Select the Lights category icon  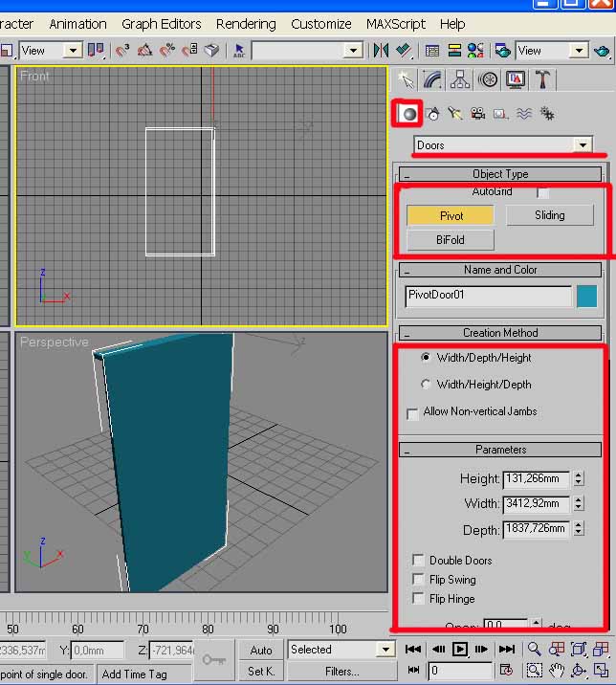pyautogui.click(x=455, y=114)
